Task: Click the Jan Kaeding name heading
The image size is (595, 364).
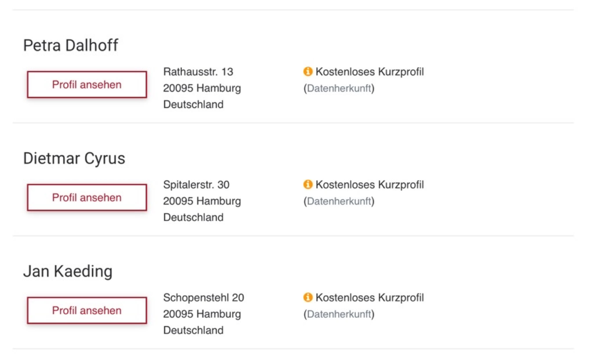Action: (68, 272)
